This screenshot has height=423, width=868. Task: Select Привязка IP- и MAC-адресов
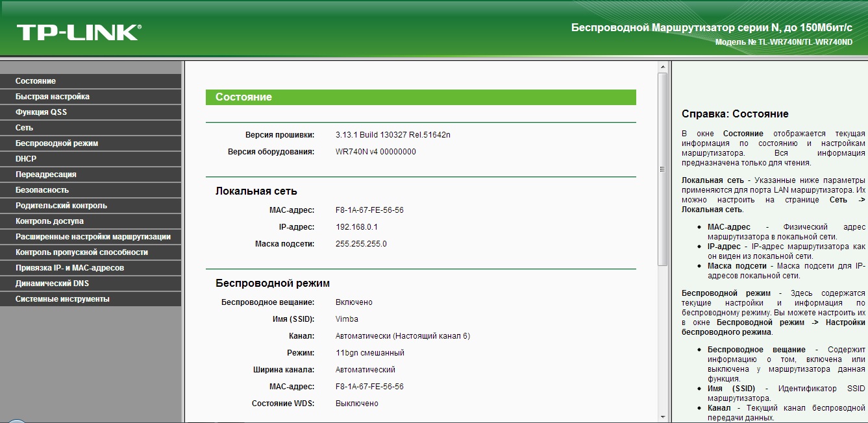90,268
